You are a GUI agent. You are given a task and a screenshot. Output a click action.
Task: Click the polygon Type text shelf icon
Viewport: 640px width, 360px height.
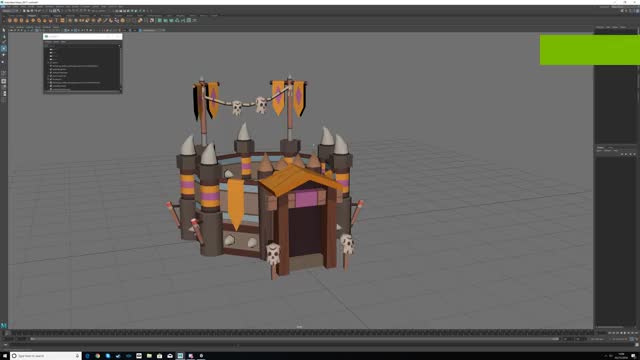56,20
